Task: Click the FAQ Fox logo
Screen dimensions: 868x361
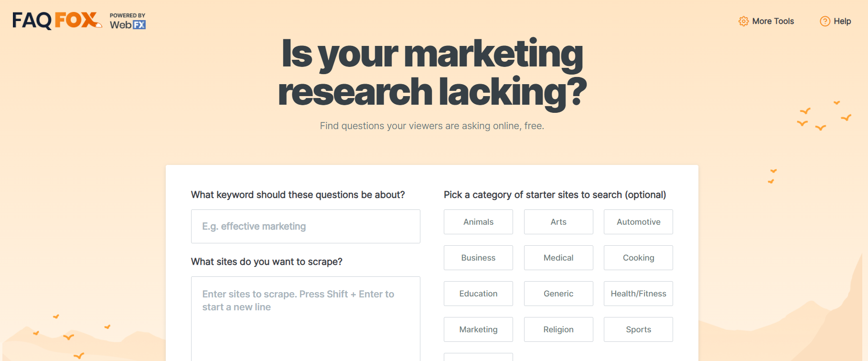Action: (x=57, y=21)
